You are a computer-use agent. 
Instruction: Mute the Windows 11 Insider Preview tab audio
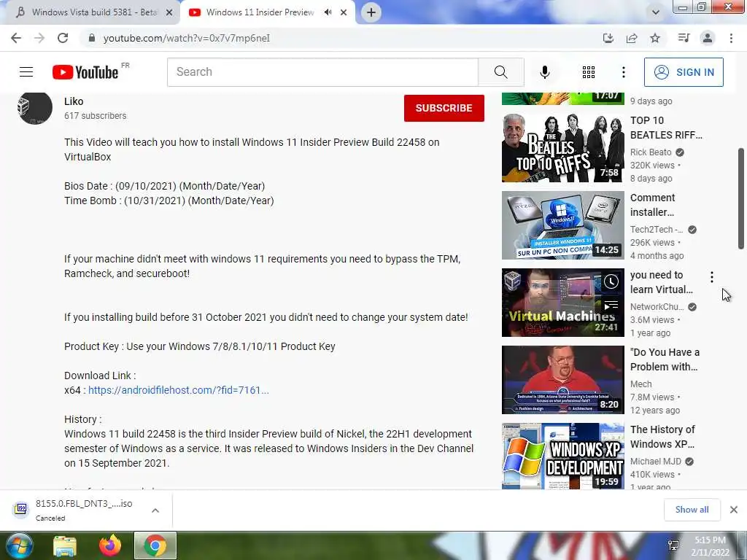(x=328, y=12)
